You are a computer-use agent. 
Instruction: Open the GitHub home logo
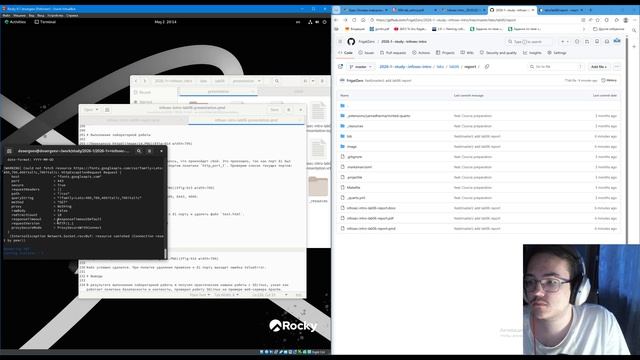(x=351, y=42)
